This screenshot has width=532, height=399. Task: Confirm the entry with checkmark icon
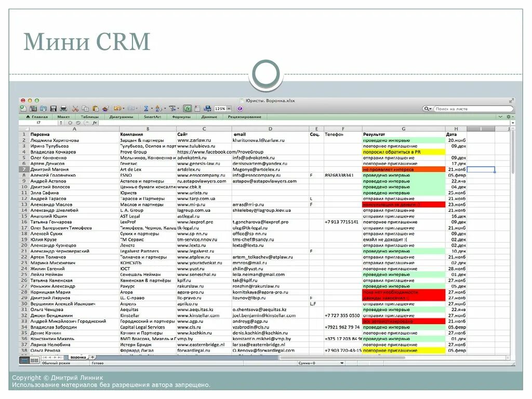coord(78,123)
